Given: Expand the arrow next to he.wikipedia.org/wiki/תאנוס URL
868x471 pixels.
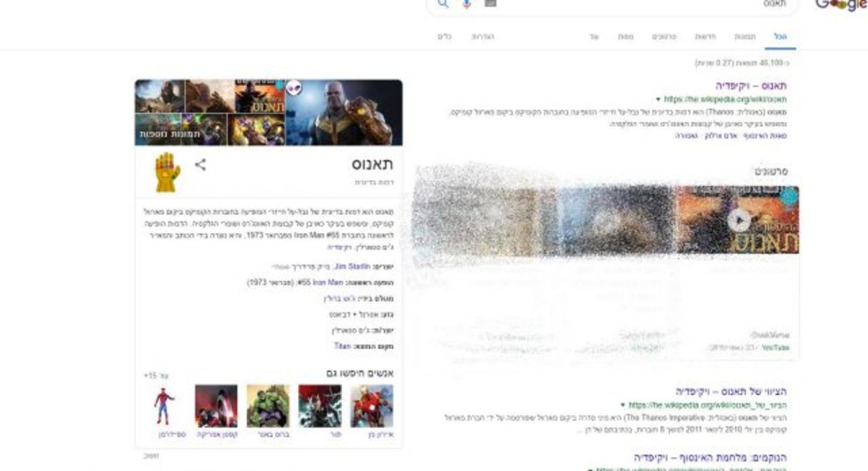Looking at the screenshot, I should coord(658,99).
